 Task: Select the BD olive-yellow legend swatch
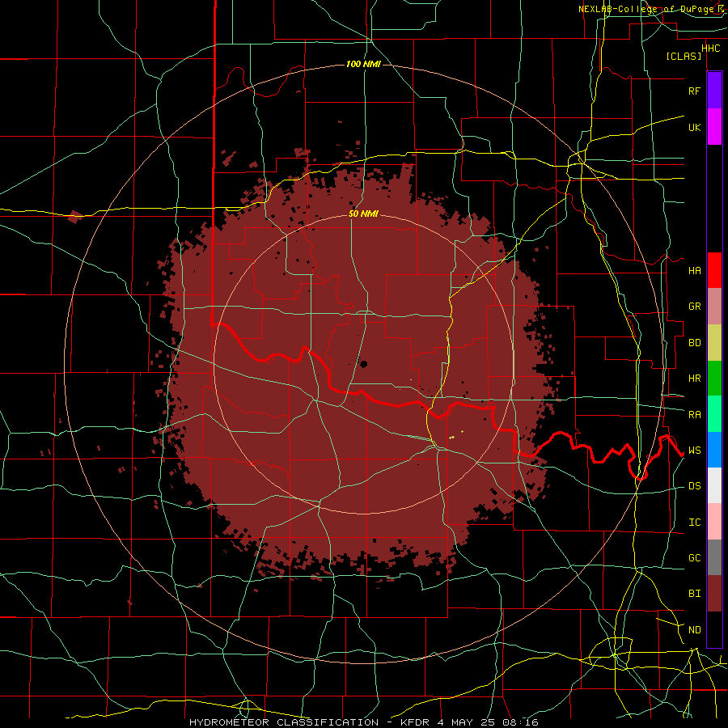coord(714,342)
